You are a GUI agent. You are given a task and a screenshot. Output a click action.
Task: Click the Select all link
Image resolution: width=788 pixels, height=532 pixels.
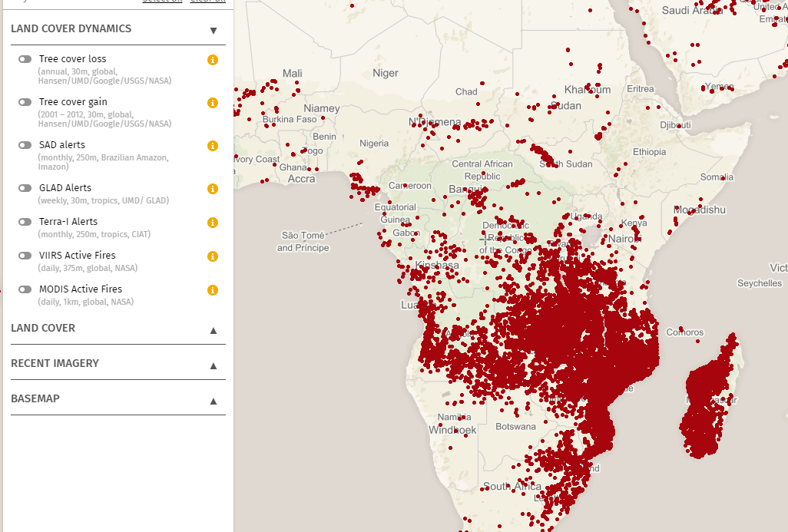pyautogui.click(x=161, y=2)
